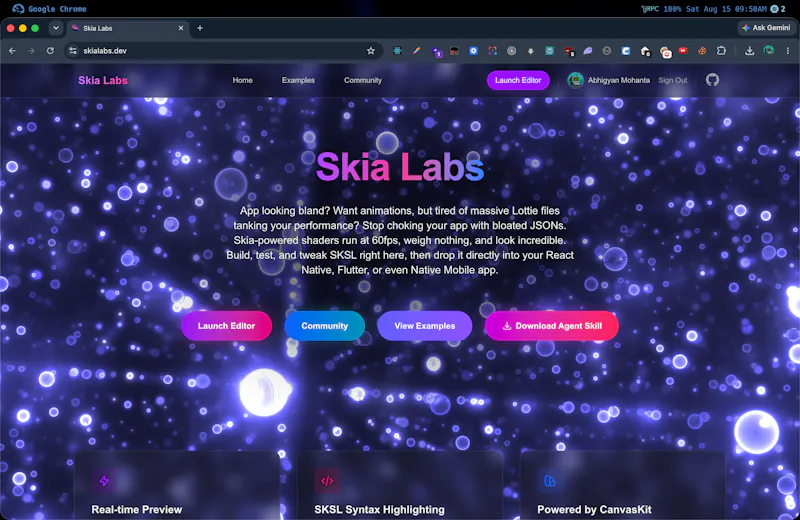Reload the skialabs.dev page
Viewport: 800px width, 520px height.
click(50, 51)
